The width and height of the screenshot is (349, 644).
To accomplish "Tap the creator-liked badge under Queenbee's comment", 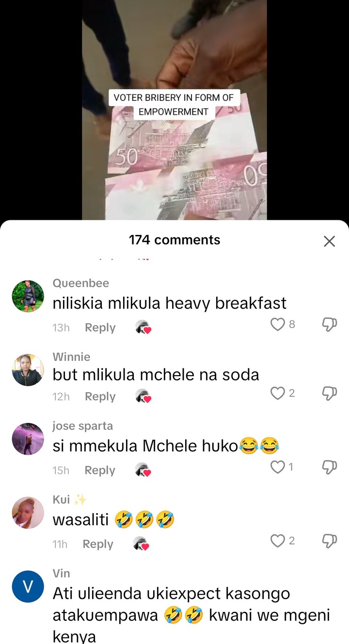I will (143, 328).
